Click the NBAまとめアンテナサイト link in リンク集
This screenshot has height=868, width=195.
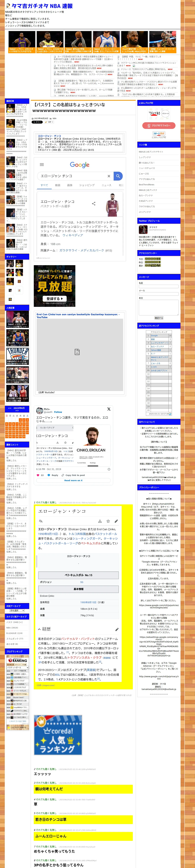[151, 152]
